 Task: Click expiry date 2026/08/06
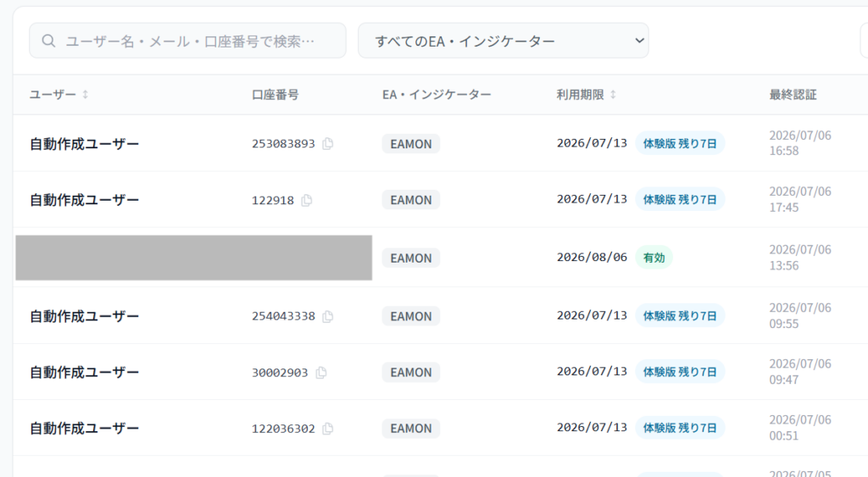592,258
